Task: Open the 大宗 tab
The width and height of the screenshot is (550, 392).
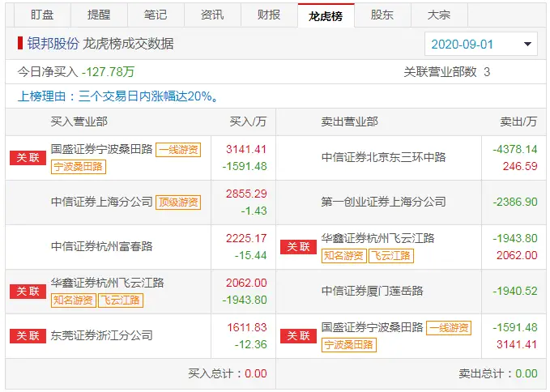Action: pos(439,15)
